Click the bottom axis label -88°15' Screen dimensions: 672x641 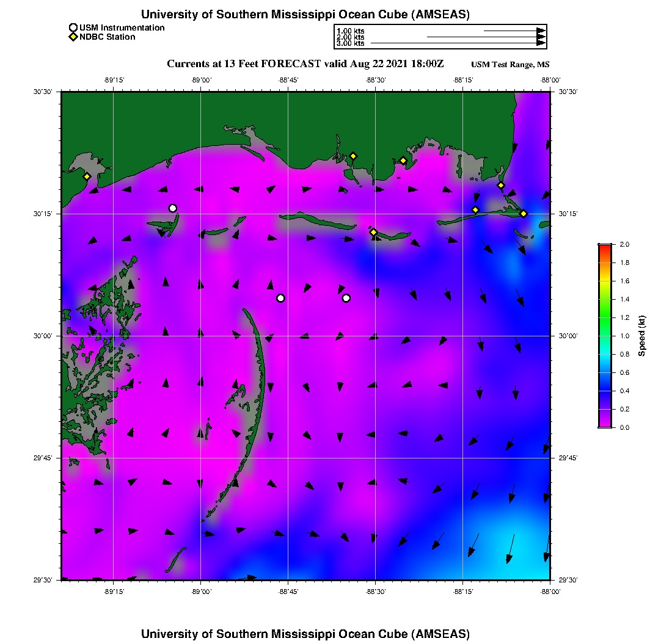[x=463, y=592]
